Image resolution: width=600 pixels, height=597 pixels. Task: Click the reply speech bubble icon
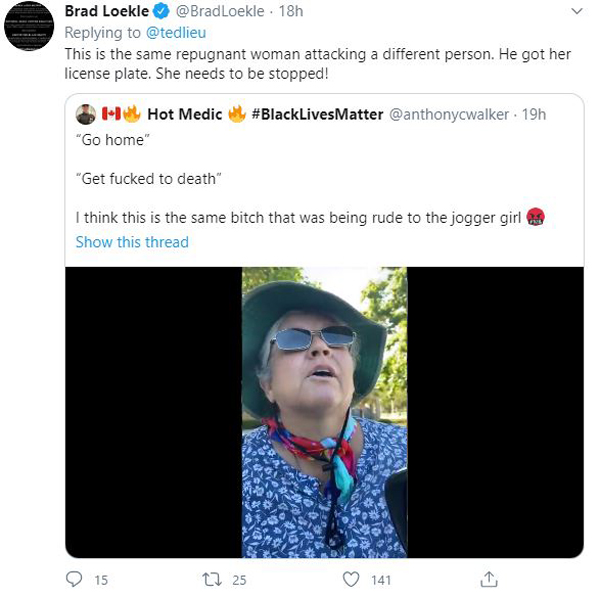click(74, 579)
